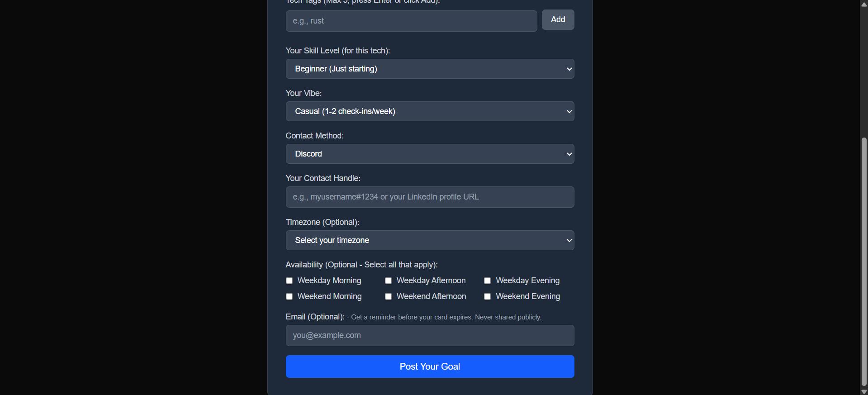Enable the Weekday Morning availability checkbox
Image resolution: width=868 pixels, height=395 pixels.
tap(289, 281)
